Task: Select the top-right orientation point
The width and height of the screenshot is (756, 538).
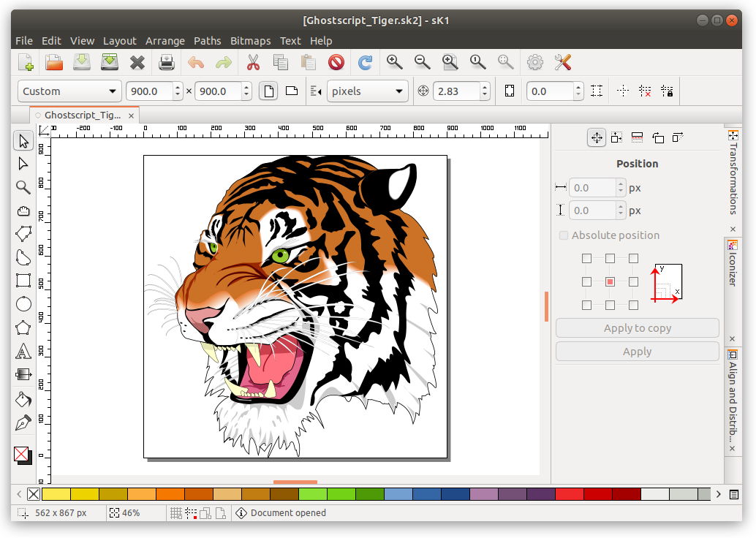Action: pos(634,258)
